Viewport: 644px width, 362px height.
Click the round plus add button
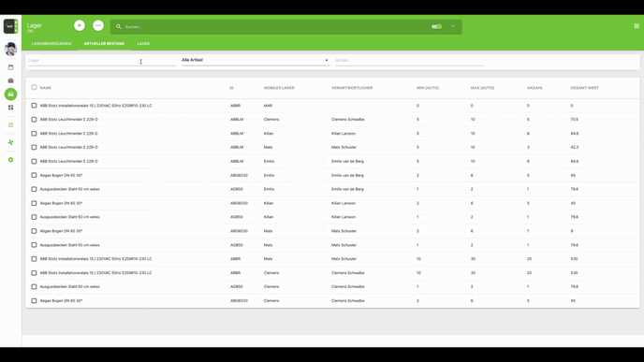click(x=80, y=25)
